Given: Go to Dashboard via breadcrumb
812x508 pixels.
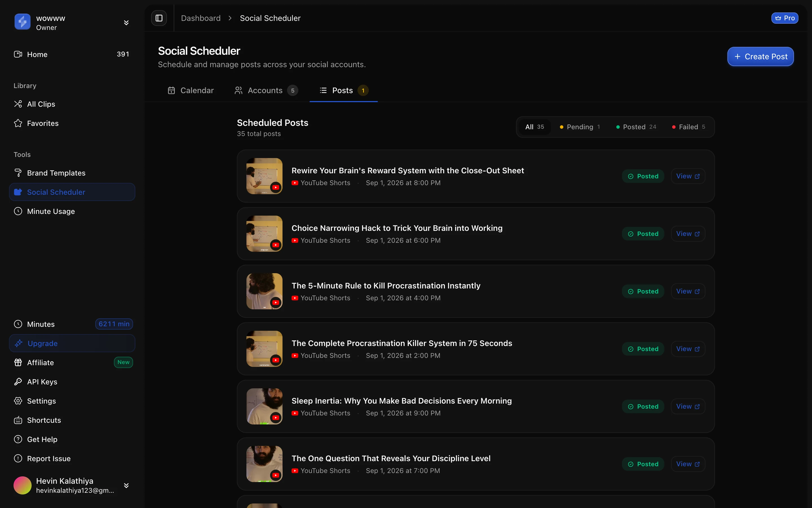Looking at the screenshot, I should pos(201,18).
